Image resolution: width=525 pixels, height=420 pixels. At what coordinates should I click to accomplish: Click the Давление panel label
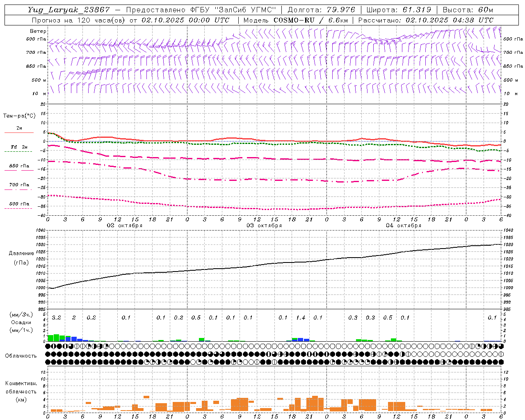(21, 253)
